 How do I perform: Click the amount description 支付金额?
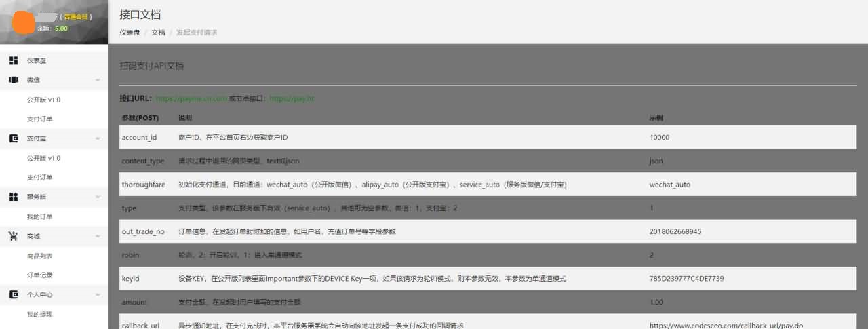(x=241, y=302)
